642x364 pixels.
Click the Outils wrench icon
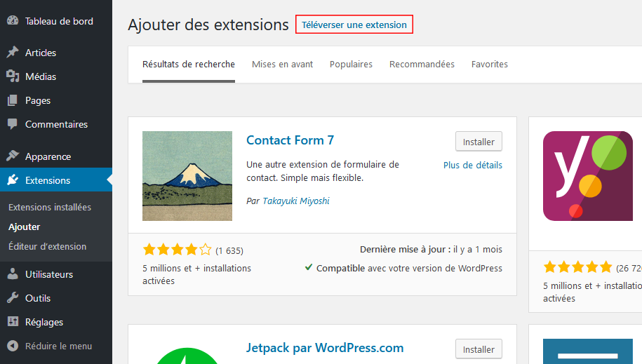[13, 297]
